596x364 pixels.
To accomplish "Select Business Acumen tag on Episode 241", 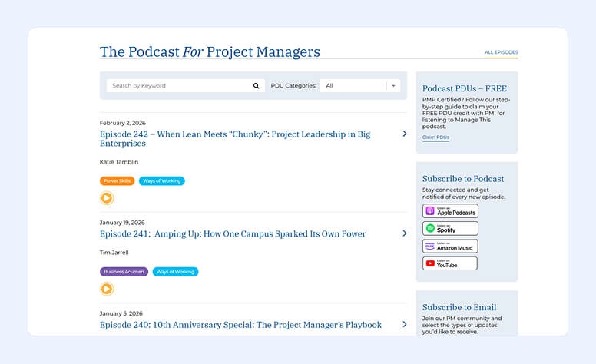I will tap(124, 272).
